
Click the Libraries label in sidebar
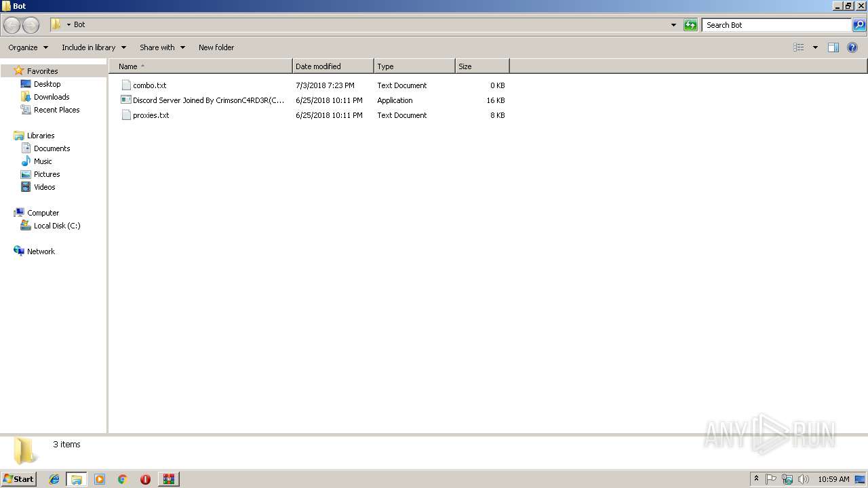(41, 136)
